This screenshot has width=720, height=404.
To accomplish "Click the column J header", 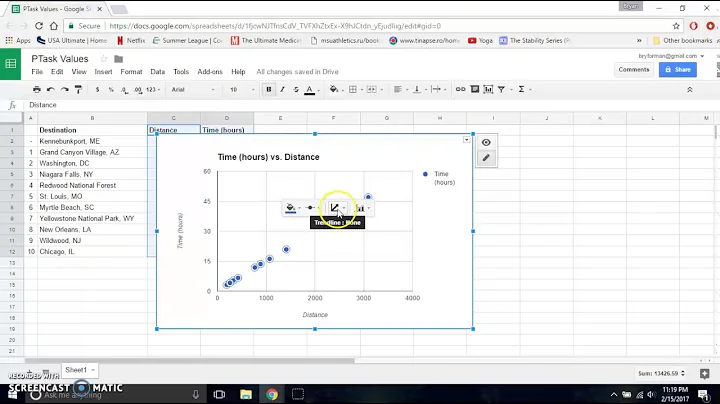I will pos(546,118).
